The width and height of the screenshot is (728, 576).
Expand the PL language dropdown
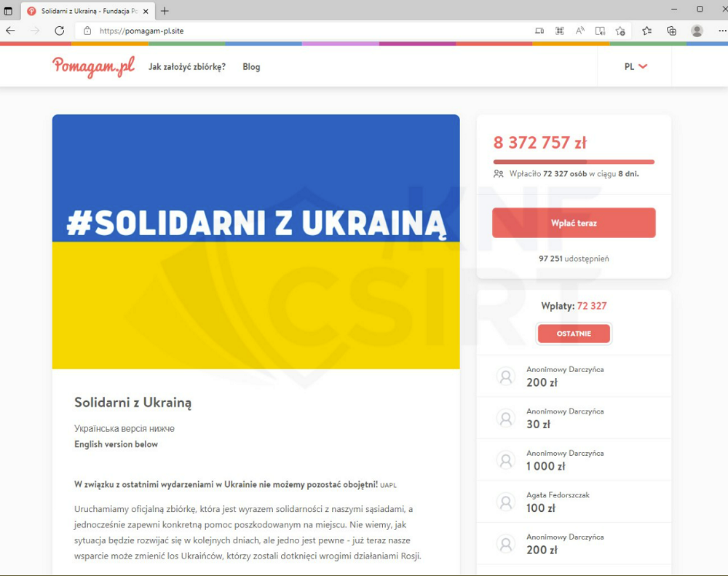click(x=636, y=66)
